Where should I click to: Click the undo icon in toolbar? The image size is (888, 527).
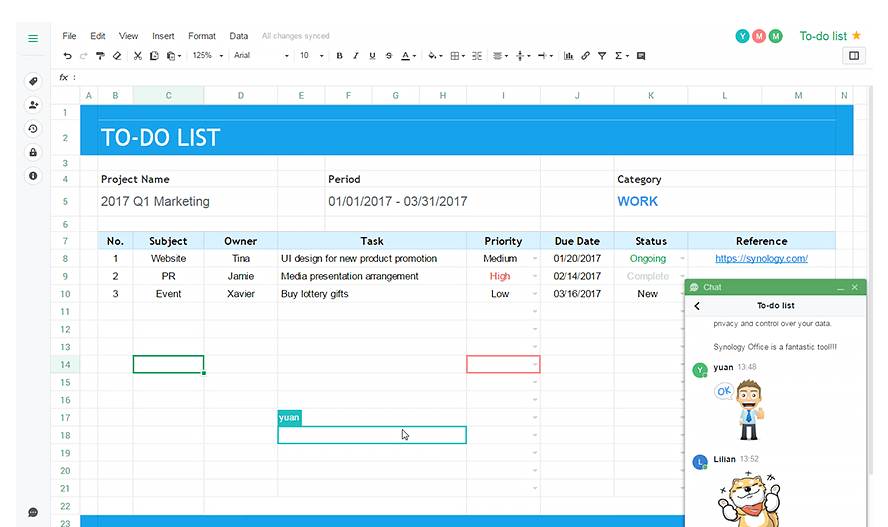coord(67,55)
